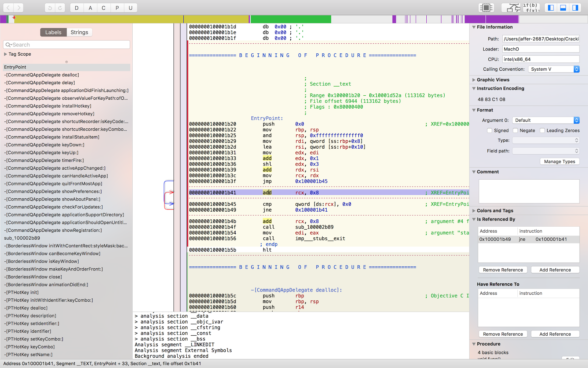Enable the Signed checkbox
The image size is (588, 368).
pyautogui.click(x=490, y=131)
